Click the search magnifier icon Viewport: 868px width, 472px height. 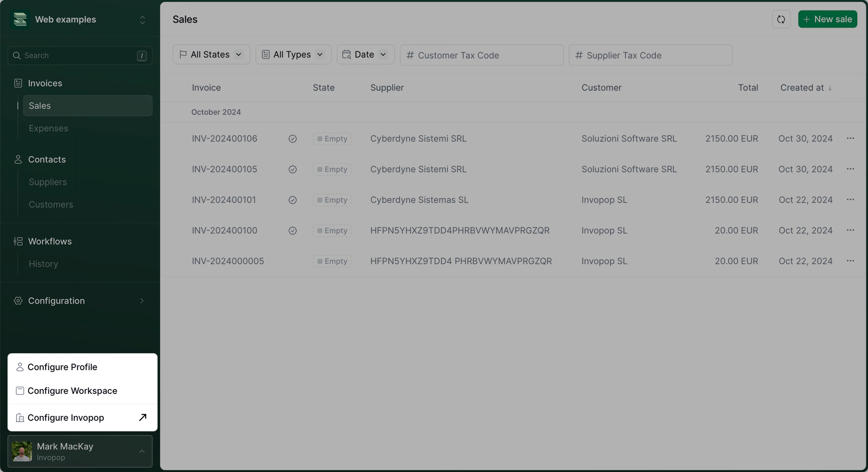click(x=17, y=55)
